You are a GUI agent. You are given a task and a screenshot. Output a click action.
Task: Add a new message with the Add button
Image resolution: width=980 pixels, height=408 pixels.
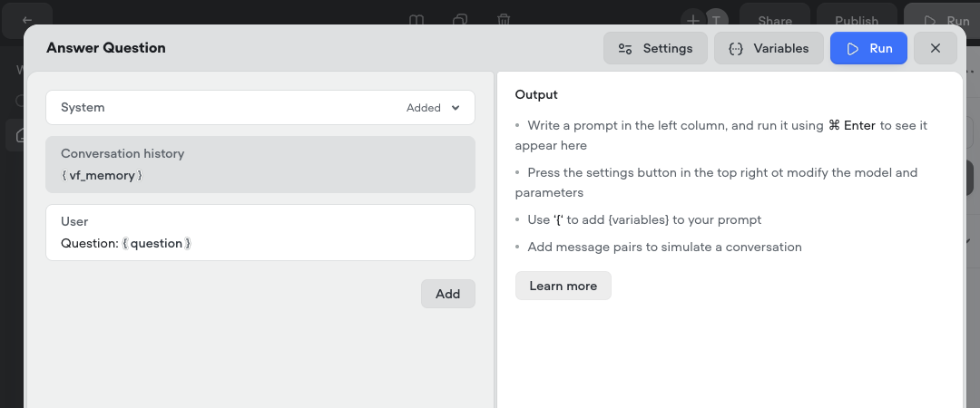coord(447,294)
